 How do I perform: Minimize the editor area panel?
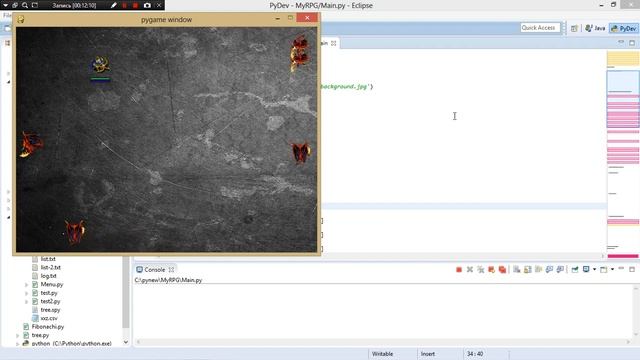coord(621,42)
